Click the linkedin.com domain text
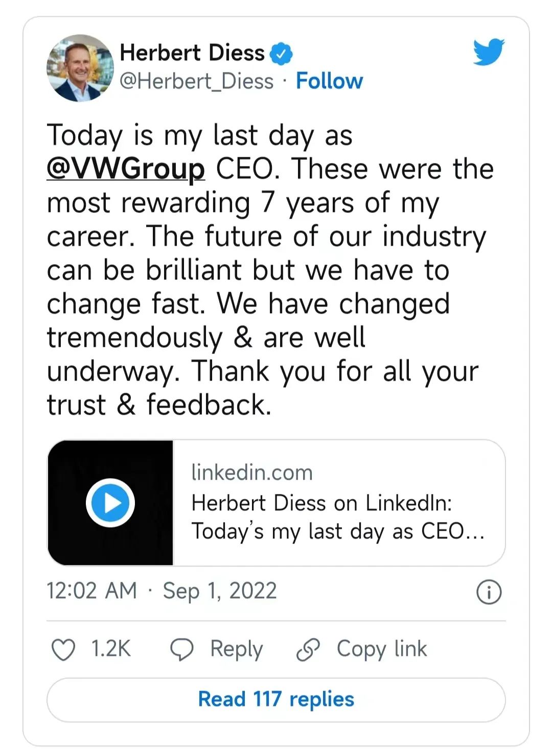 pyautogui.click(x=251, y=472)
